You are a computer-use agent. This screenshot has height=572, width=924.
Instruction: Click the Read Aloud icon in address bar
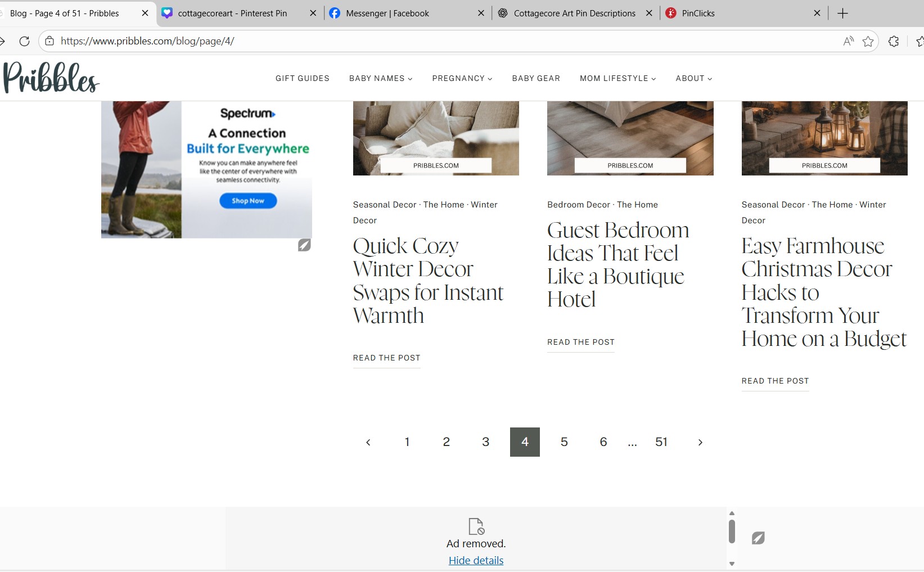click(848, 41)
